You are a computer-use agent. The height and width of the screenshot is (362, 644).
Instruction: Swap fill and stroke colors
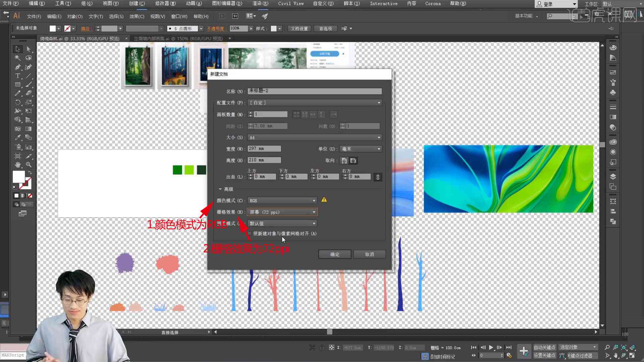tap(30, 172)
